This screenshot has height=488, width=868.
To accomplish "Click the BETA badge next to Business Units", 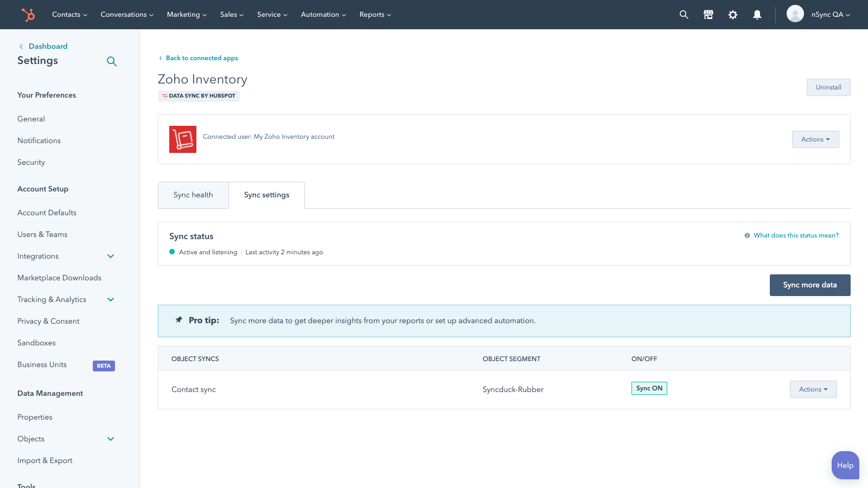I will 103,365.
